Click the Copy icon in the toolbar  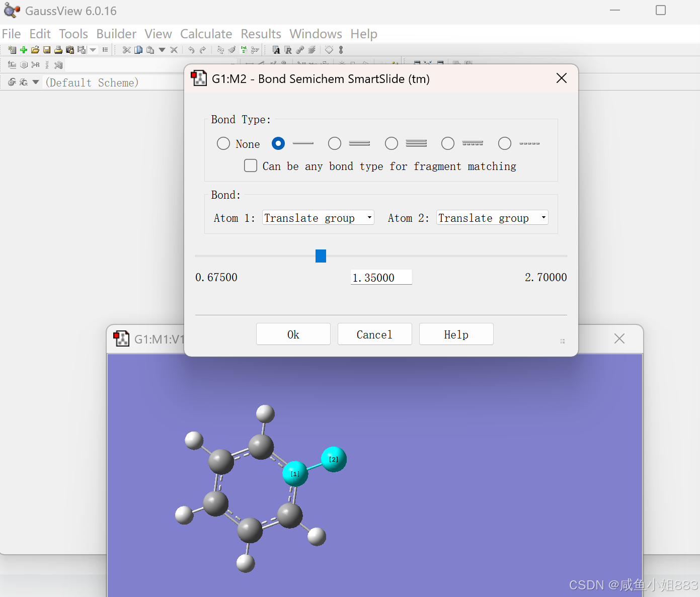138,50
